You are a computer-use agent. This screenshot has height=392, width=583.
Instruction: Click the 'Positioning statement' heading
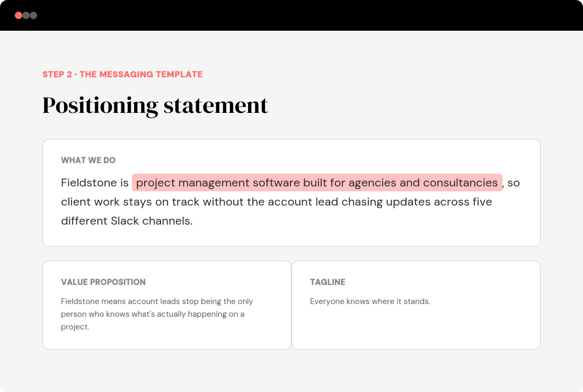pyautogui.click(x=155, y=105)
